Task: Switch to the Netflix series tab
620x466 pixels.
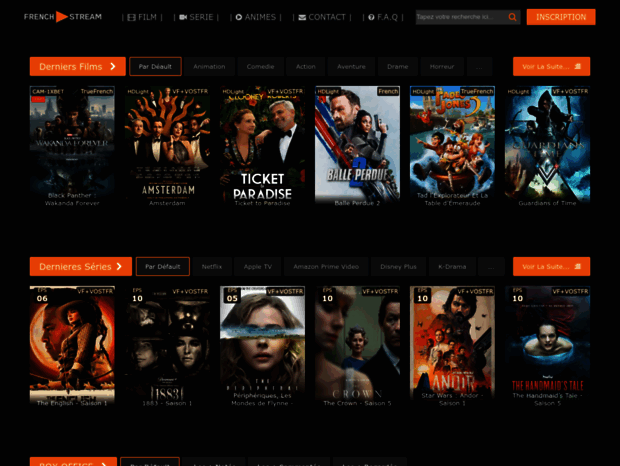Action: click(212, 267)
